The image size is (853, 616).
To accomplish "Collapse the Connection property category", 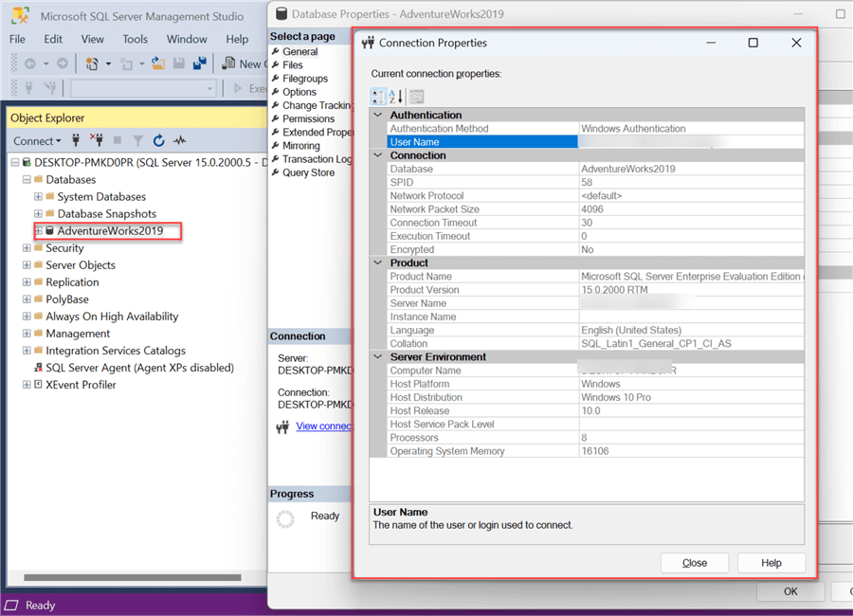I will (x=378, y=155).
